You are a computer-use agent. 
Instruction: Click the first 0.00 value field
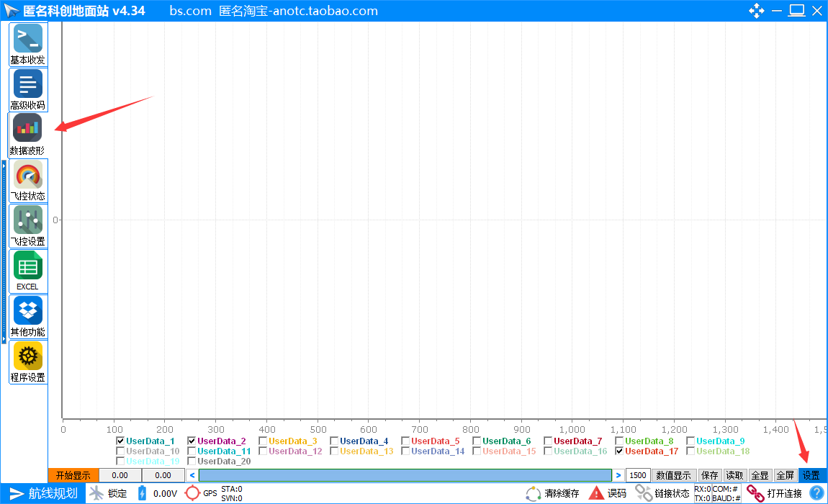pyautogui.click(x=120, y=475)
